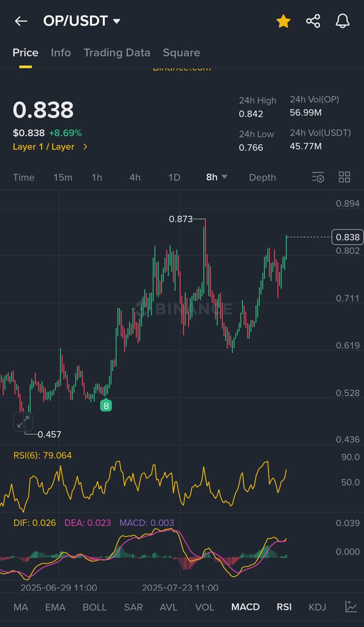The image size is (364, 627).
Task: Toggle the BOLL indicator
Action: 95,607
